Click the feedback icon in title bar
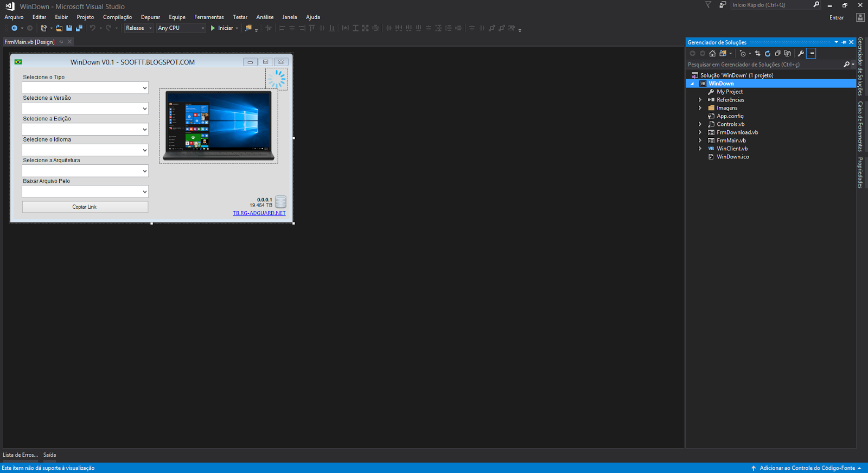868x473 pixels. [723, 5]
